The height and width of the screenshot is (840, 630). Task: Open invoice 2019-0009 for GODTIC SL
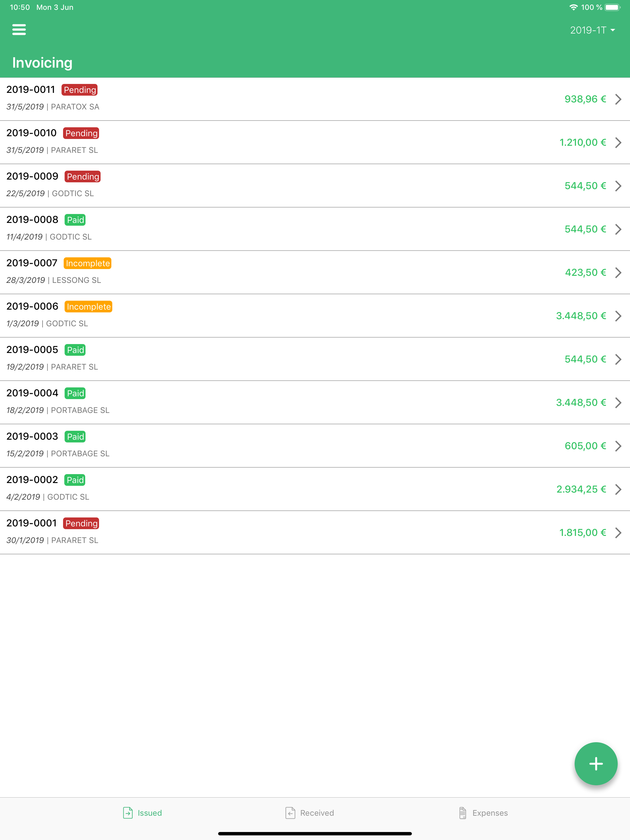click(x=315, y=186)
